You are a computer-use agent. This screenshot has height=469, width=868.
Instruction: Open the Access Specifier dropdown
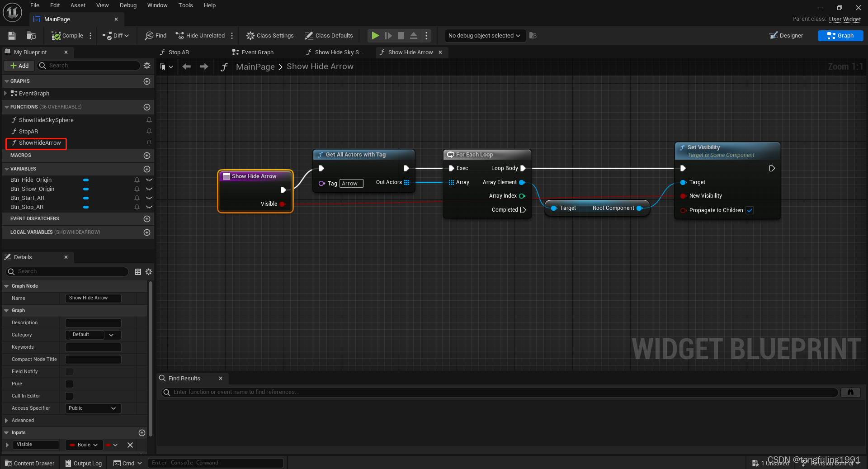pyautogui.click(x=94, y=408)
